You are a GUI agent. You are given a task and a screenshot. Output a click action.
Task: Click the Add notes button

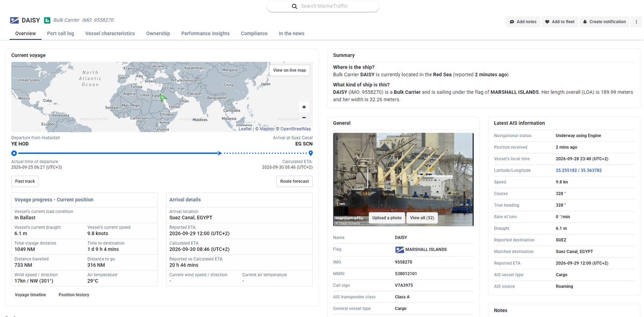coord(523,22)
